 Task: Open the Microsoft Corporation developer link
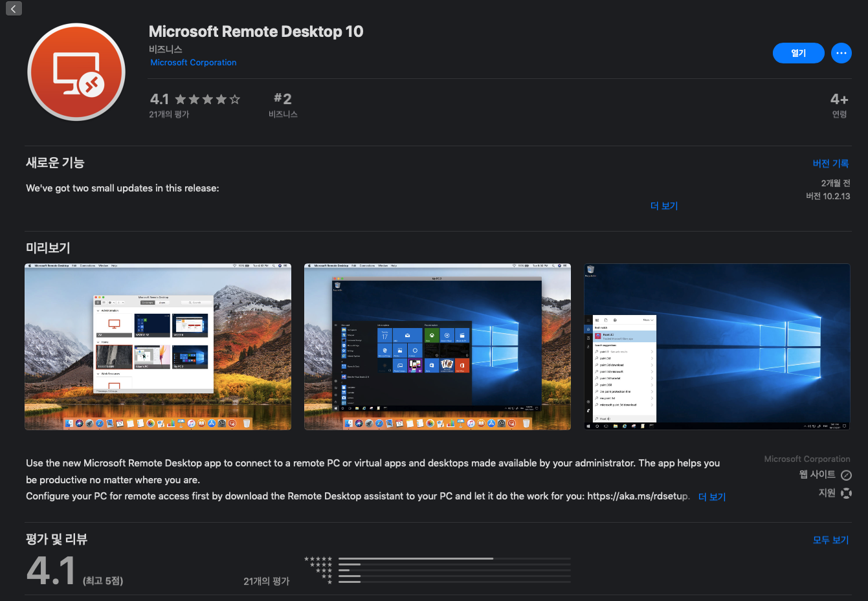193,63
